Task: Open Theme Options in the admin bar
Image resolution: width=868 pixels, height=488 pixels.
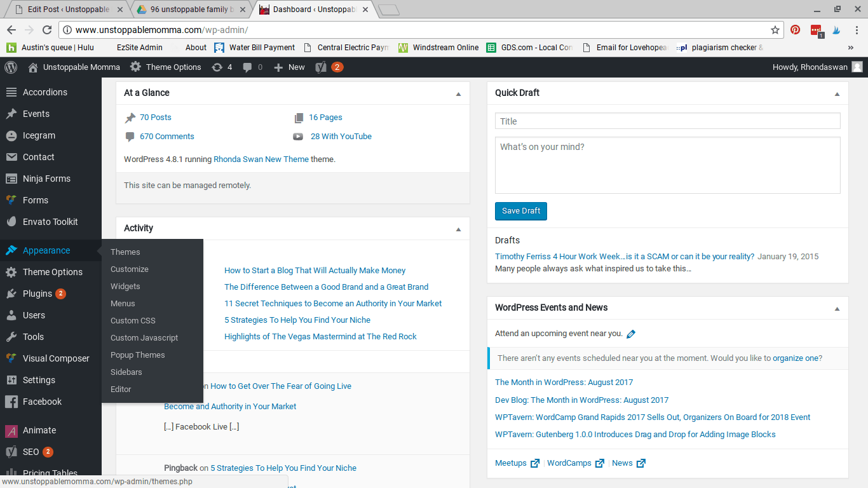Action: (166, 67)
